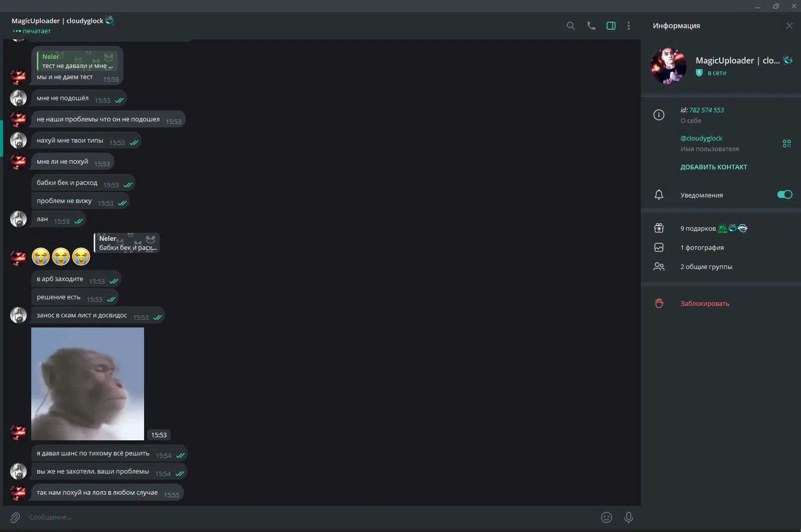Viewport: 801px width, 532px height.
Task: Click Заблокировать to block user
Action: [x=704, y=303]
